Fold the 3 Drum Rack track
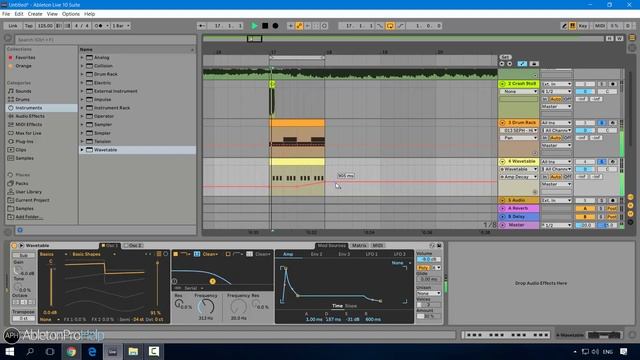640x360 pixels. [502, 122]
